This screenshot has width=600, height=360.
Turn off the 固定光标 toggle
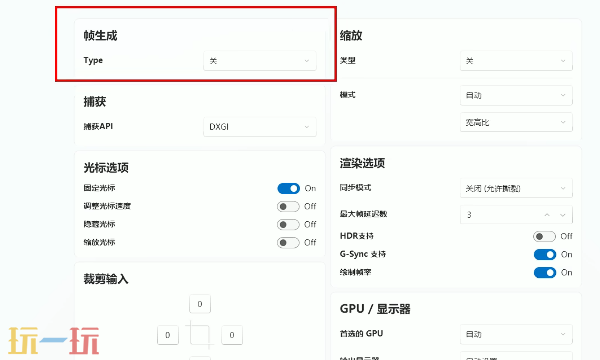(x=289, y=188)
